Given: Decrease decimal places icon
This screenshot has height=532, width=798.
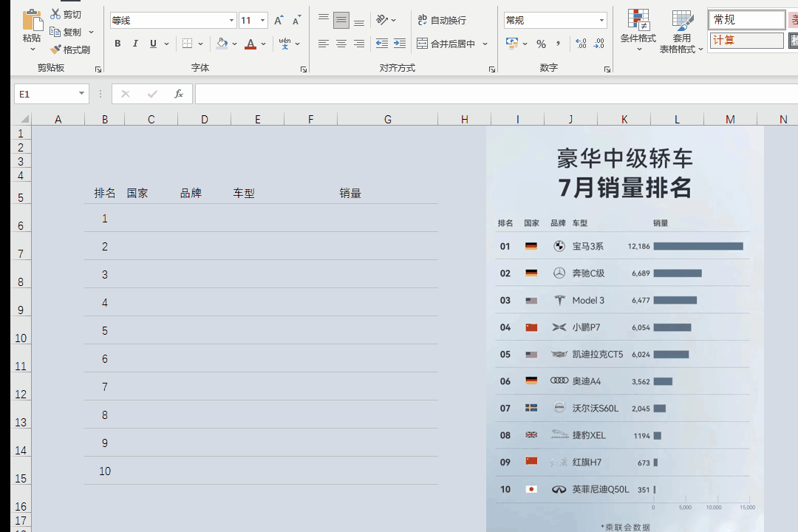Looking at the screenshot, I should tap(599, 44).
